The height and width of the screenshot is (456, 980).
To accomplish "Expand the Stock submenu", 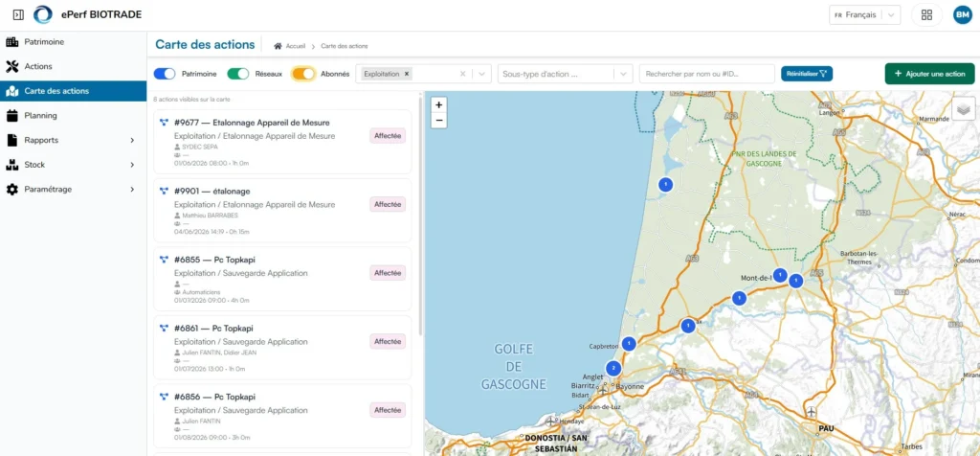I will tap(132, 165).
